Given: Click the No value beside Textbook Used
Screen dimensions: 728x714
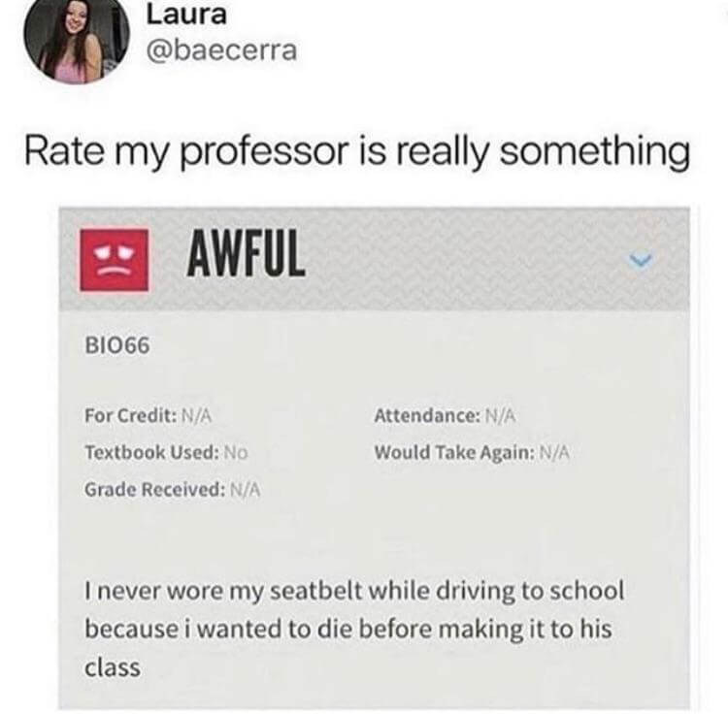Looking at the screenshot, I should coord(236,452).
